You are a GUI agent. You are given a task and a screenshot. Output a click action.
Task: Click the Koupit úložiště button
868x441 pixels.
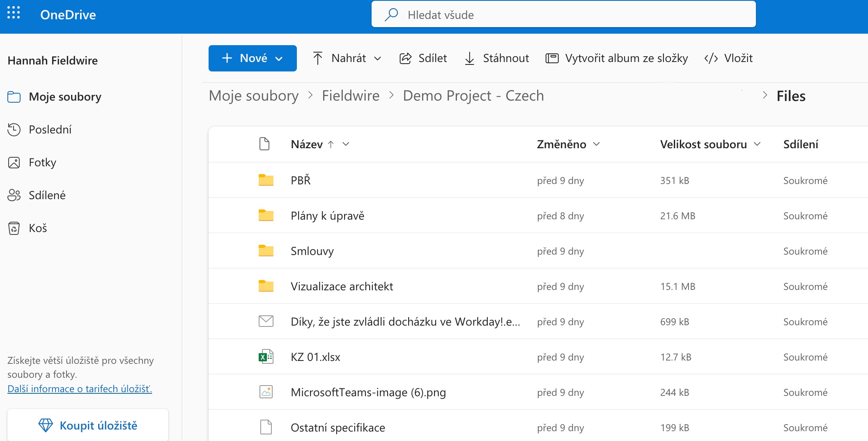tap(88, 425)
